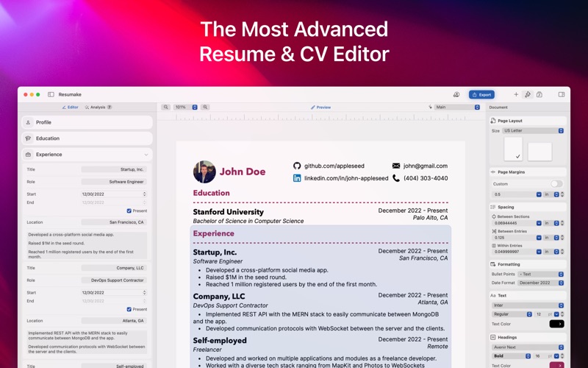Open the Avenir Next heading font dropdown
This screenshot has width=588, height=368.
click(528, 347)
